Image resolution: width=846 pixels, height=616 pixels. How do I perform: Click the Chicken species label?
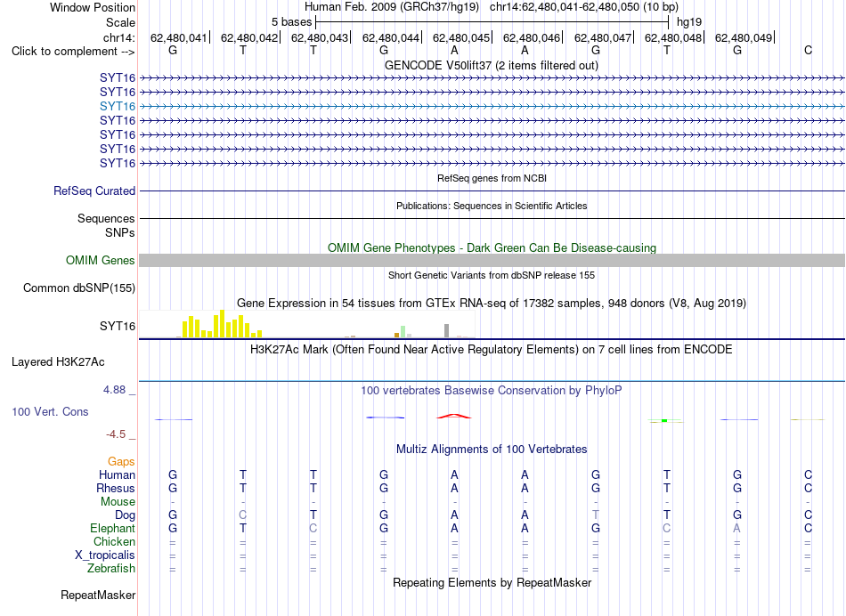click(114, 542)
